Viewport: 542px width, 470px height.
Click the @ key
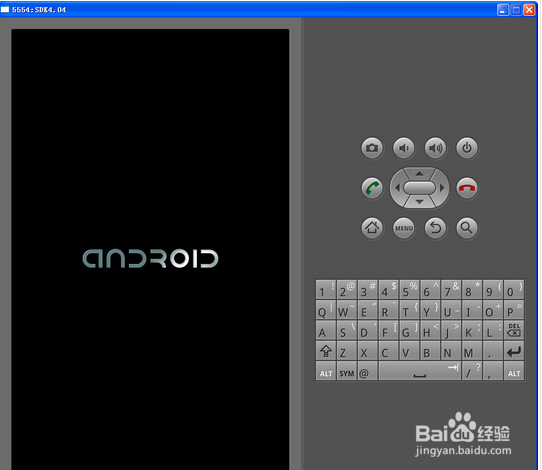(367, 371)
